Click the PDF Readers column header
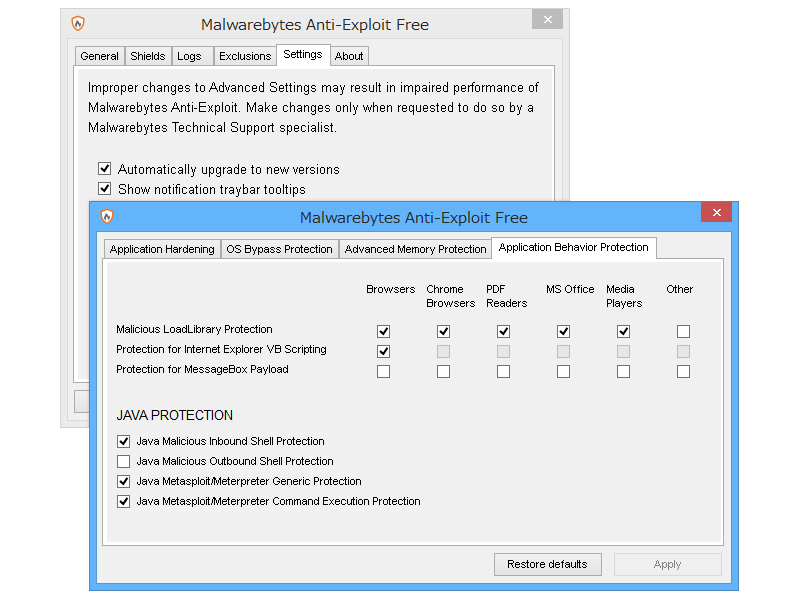800x600 pixels. (x=507, y=296)
